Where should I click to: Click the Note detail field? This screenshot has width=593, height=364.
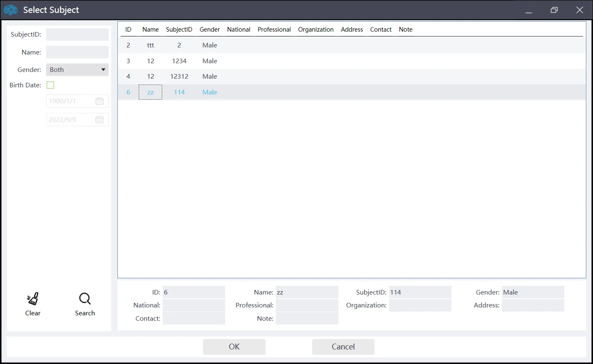point(307,319)
